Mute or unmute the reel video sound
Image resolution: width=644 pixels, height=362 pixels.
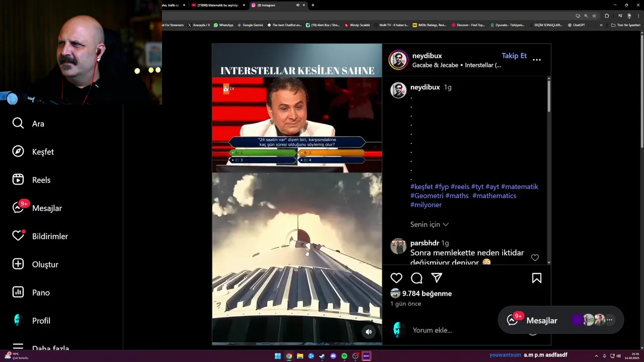point(369,331)
